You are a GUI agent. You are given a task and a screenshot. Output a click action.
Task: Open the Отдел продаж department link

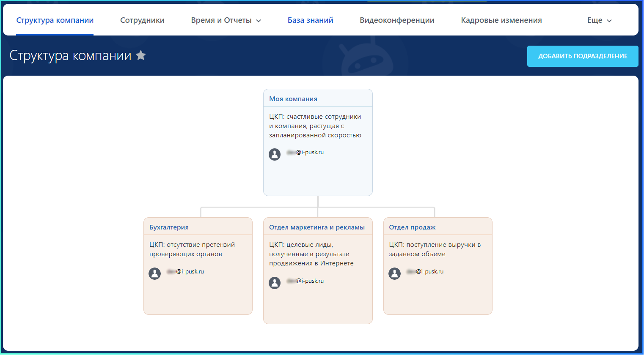(412, 227)
